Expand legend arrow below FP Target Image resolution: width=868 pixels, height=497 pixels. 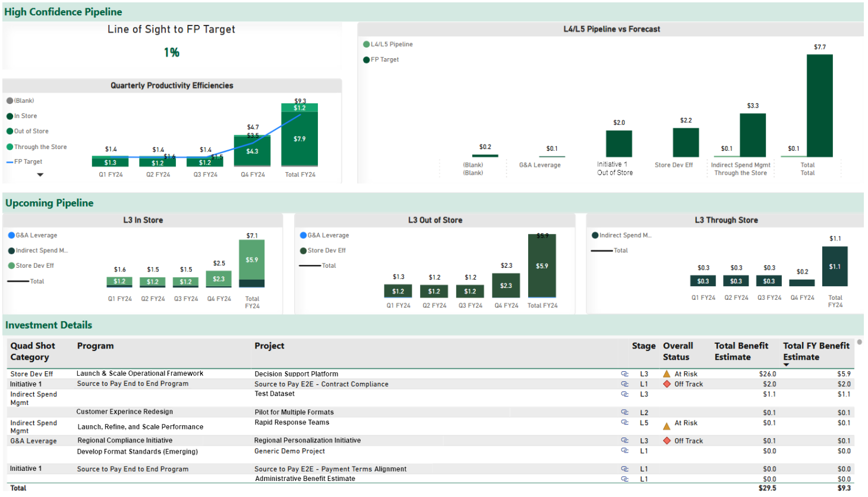pyautogui.click(x=40, y=175)
